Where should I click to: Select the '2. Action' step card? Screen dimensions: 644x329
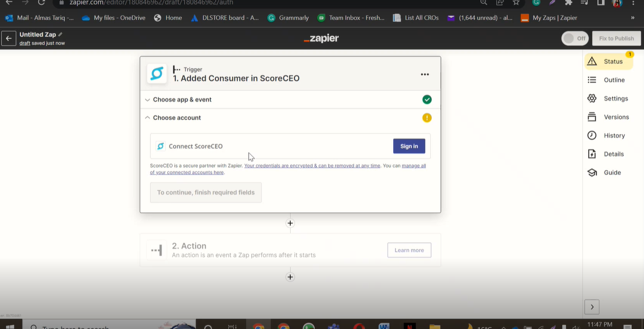coord(290,250)
